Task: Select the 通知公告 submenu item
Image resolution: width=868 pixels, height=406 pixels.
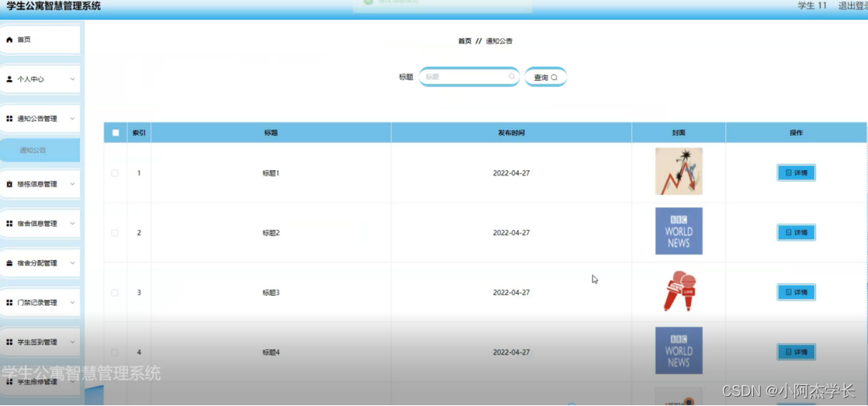Action: click(40, 150)
